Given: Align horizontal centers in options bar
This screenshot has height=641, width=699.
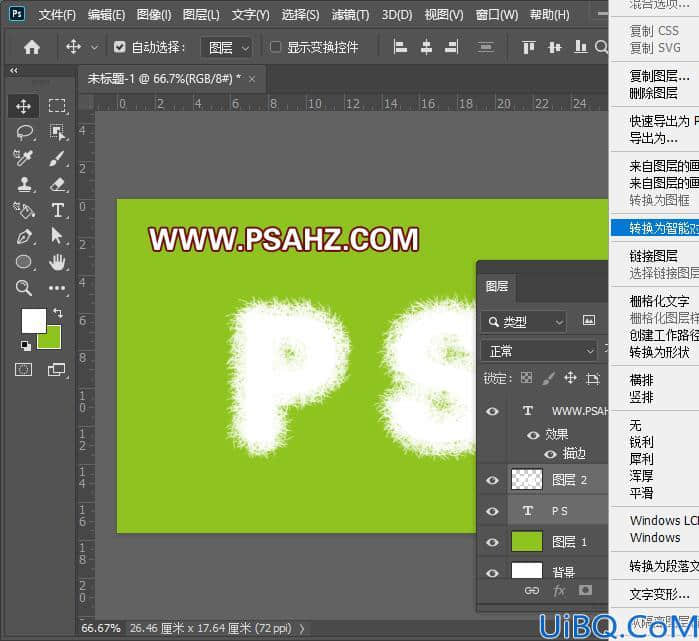Looking at the screenshot, I should pyautogui.click(x=426, y=47).
